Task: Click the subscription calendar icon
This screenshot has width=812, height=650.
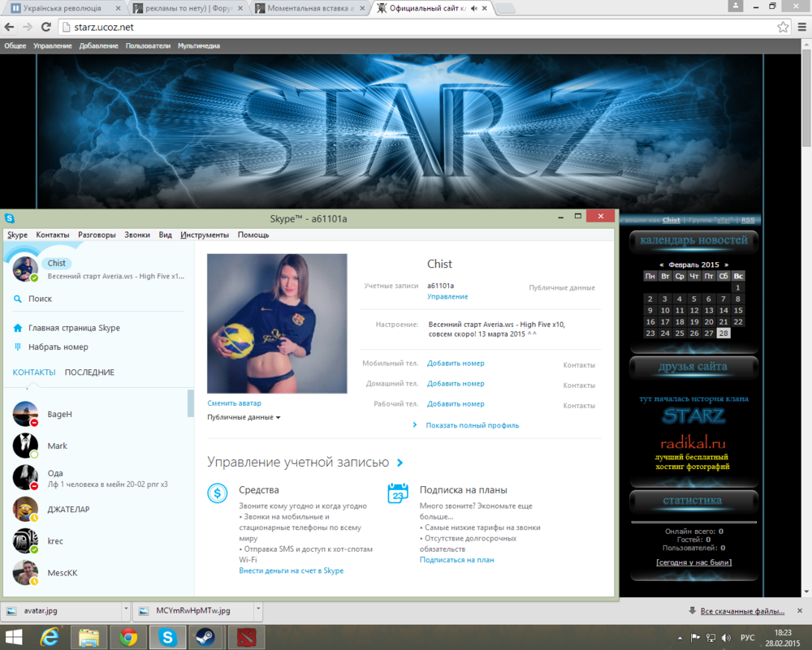Action: (x=398, y=493)
